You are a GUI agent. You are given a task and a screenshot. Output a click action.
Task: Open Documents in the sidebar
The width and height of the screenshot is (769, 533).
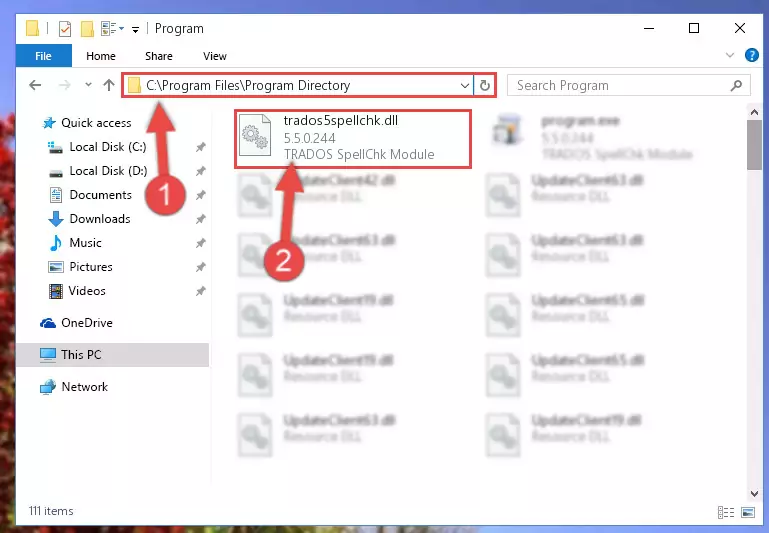[91, 195]
